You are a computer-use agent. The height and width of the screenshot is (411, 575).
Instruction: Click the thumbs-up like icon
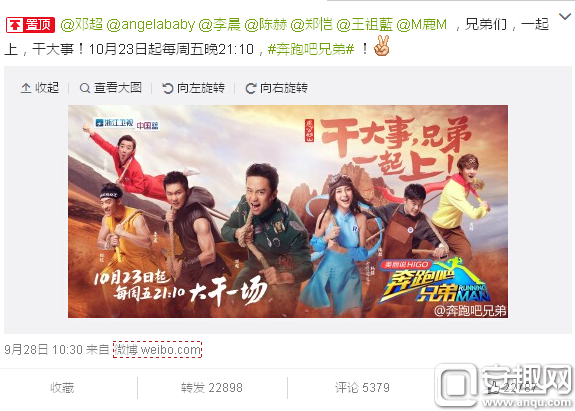[x=495, y=388]
